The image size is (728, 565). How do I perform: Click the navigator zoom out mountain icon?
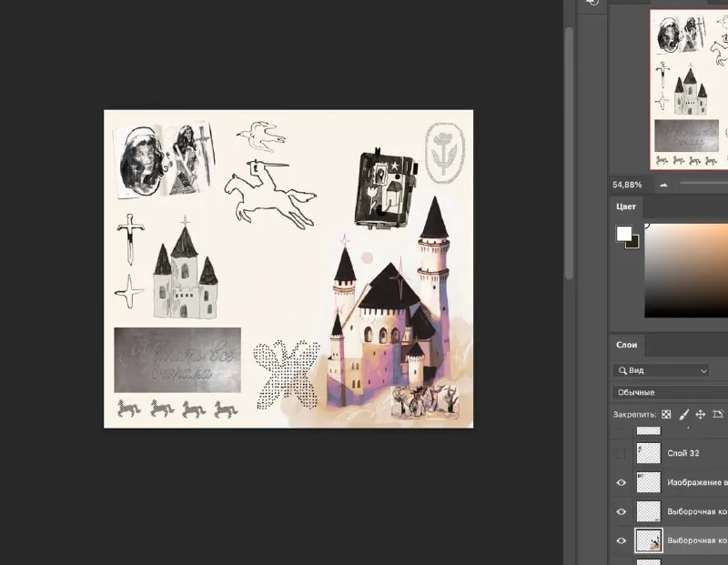[x=664, y=185]
